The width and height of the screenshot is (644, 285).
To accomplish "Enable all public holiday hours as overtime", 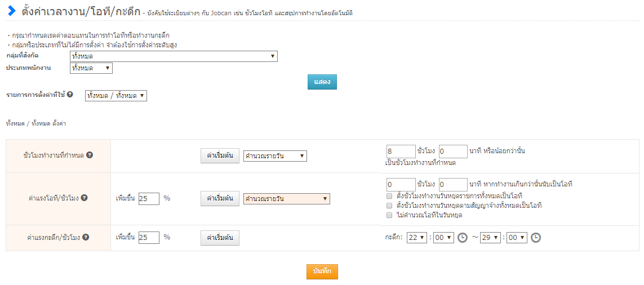I will [x=389, y=196].
